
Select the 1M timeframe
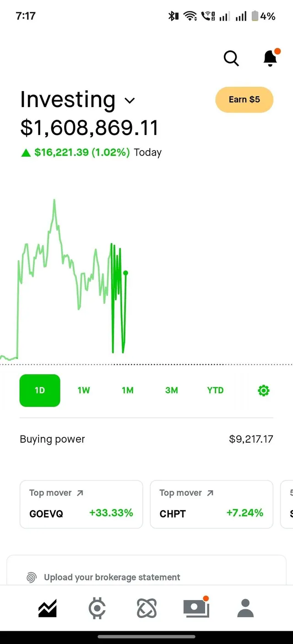[127, 390]
